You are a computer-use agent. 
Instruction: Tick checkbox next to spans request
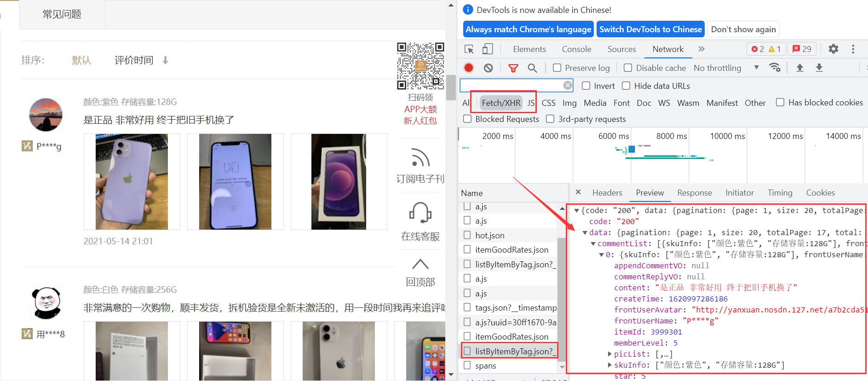coord(467,365)
